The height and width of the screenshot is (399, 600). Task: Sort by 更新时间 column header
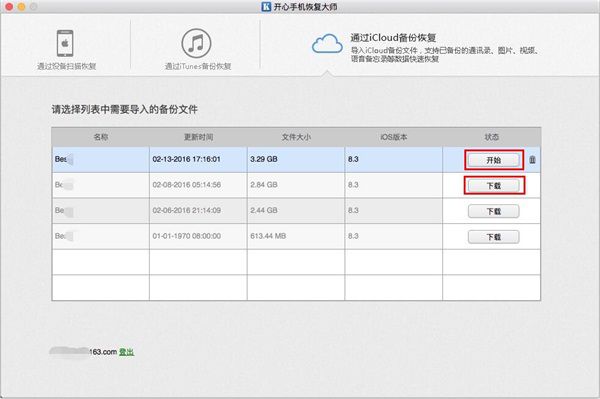point(198,137)
